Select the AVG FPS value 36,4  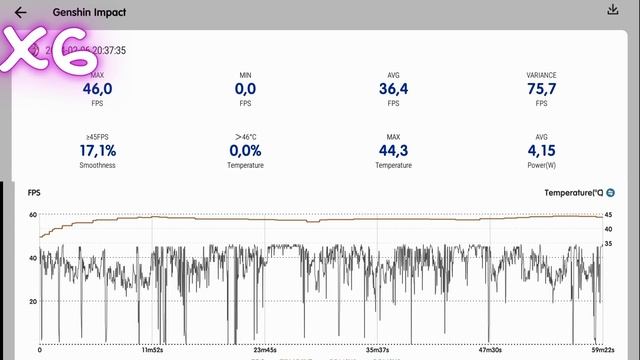click(393, 89)
